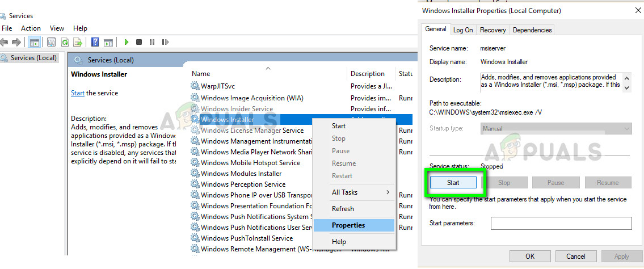644x269 pixels.
Task: Expand the All Tasks submenu
Action: (x=361, y=192)
